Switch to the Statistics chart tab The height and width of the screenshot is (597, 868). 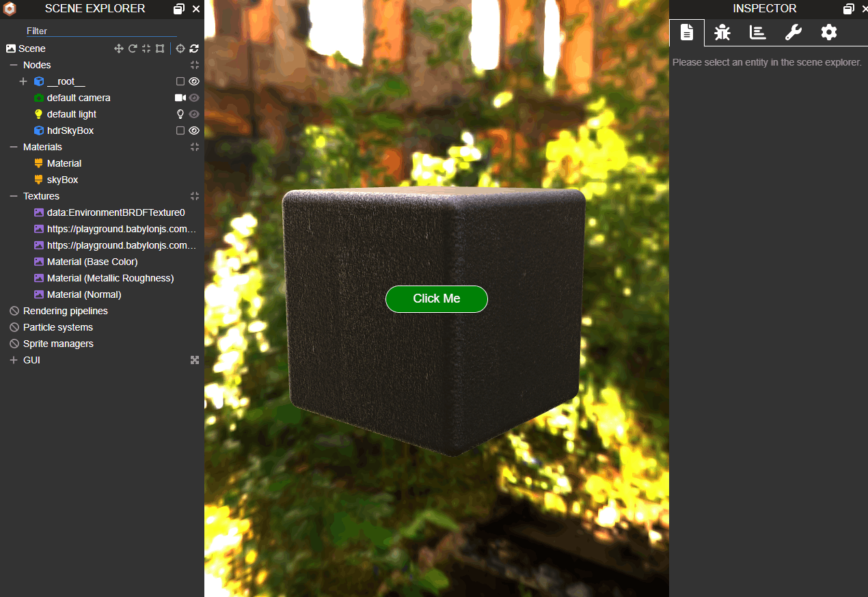[x=758, y=32]
